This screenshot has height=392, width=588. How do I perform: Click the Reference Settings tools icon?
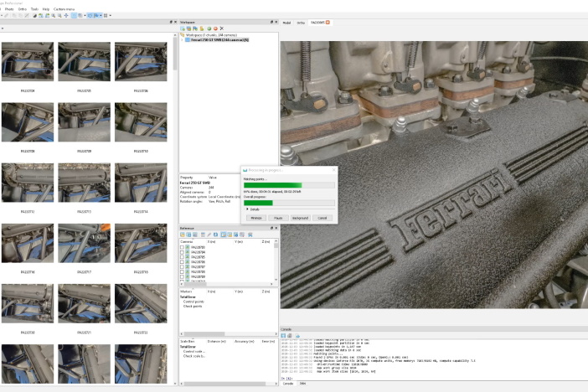pos(250,235)
